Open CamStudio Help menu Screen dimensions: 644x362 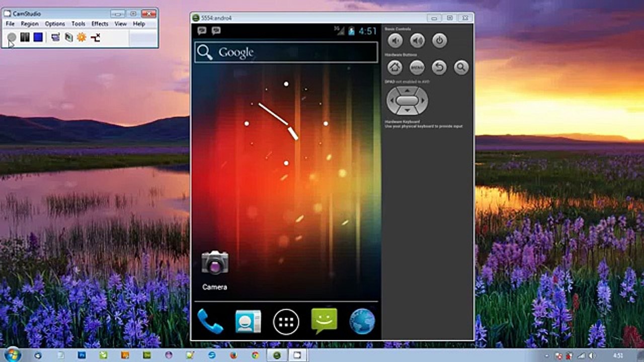tap(139, 24)
